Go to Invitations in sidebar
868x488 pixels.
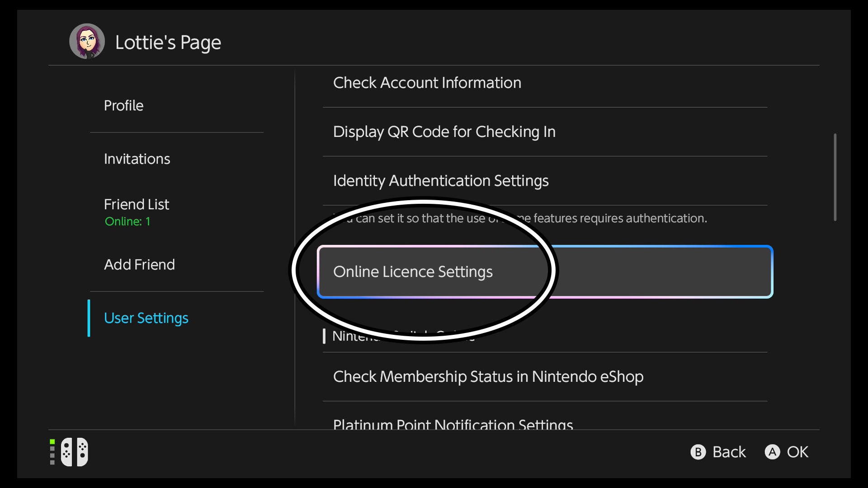[x=137, y=159]
